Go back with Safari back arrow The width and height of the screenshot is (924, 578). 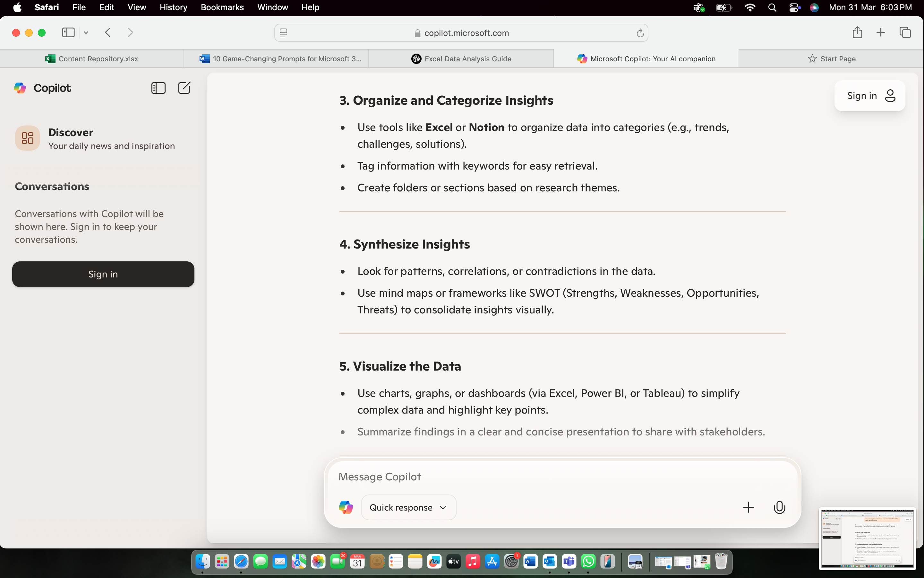108,32
